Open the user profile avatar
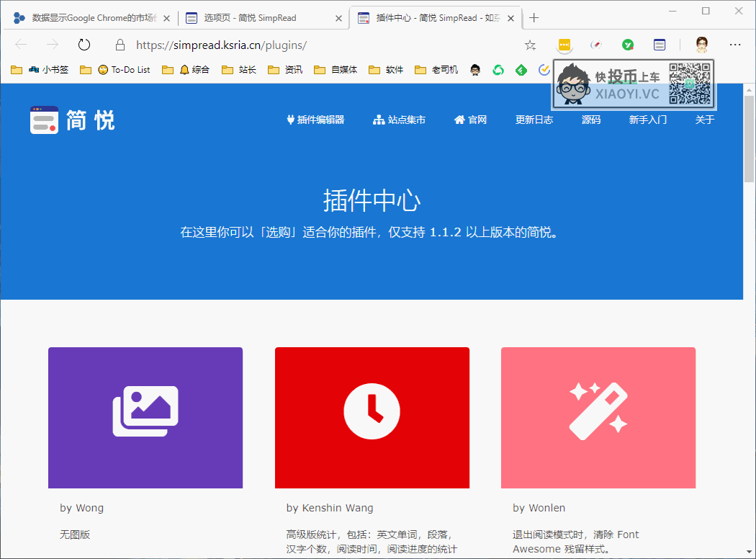The height and width of the screenshot is (559, 756). click(x=702, y=45)
